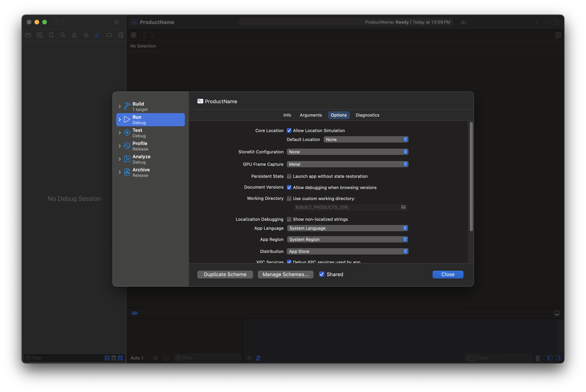Toggle Debug XPC services checkbox

(289, 261)
